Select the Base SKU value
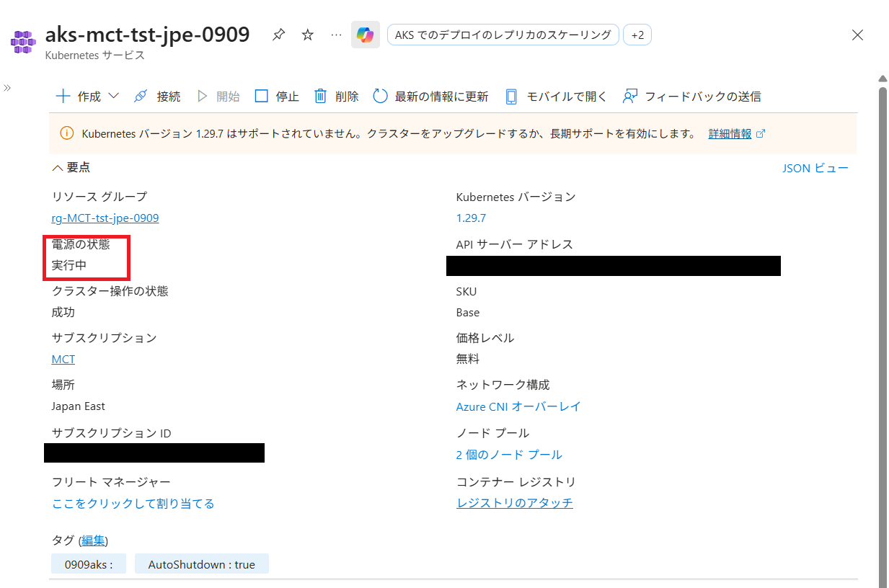 pyautogui.click(x=468, y=313)
